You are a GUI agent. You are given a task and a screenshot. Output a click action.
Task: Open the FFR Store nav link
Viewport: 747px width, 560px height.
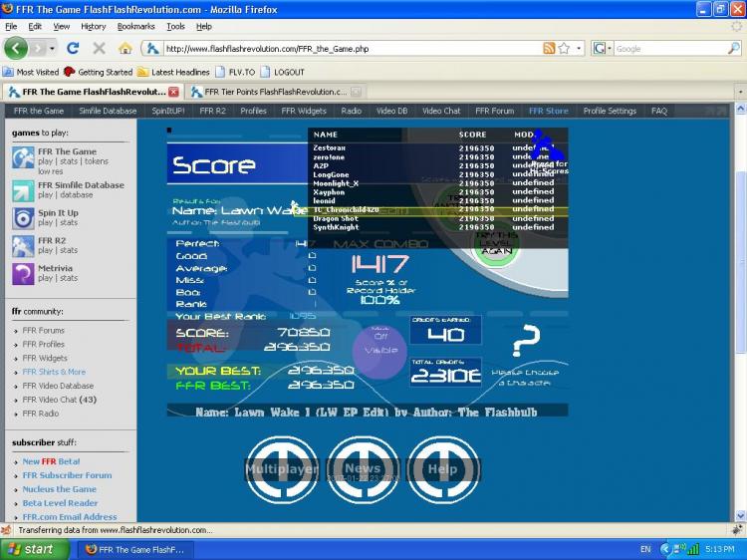tap(549, 111)
